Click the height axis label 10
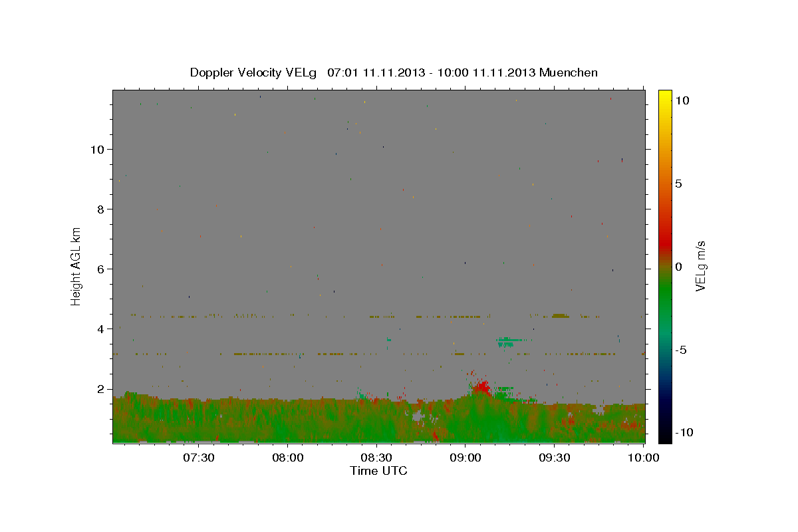 coord(98,150)
